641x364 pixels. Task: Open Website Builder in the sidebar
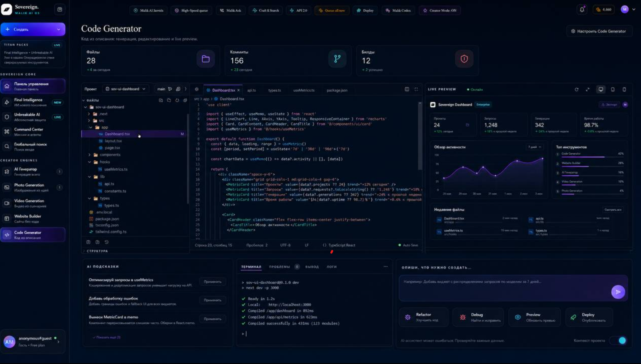[33, 218]
